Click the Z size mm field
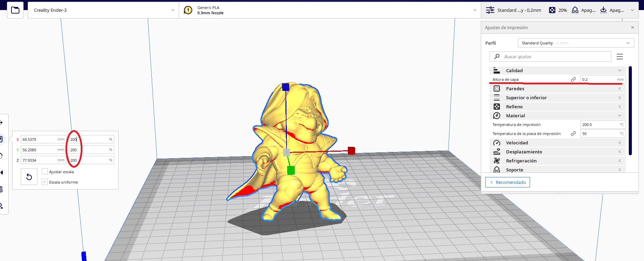Viewport: 644px width, 261px height. [43, 160]
